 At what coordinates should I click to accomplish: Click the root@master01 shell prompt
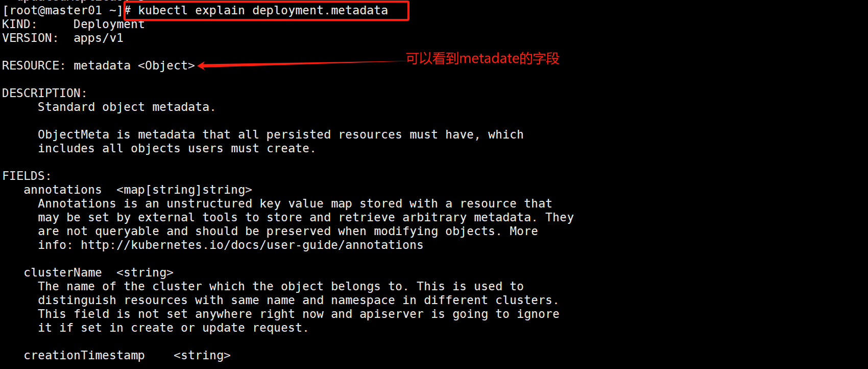click(62, 11)
